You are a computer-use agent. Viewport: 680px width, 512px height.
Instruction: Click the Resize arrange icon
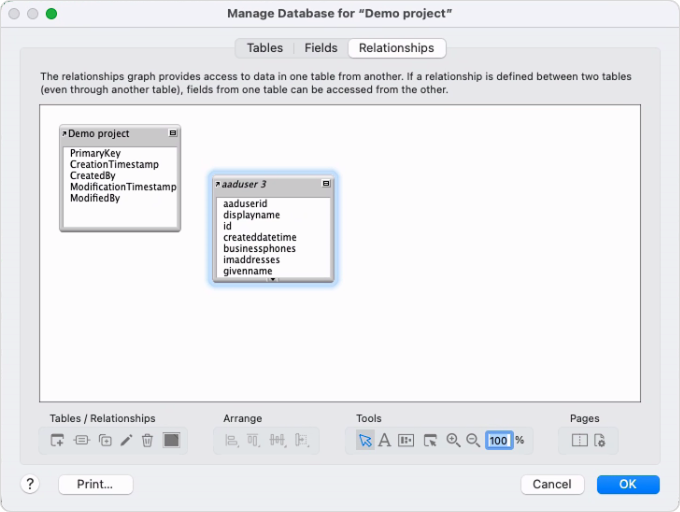pyautogui.click(x=302, y=441)
